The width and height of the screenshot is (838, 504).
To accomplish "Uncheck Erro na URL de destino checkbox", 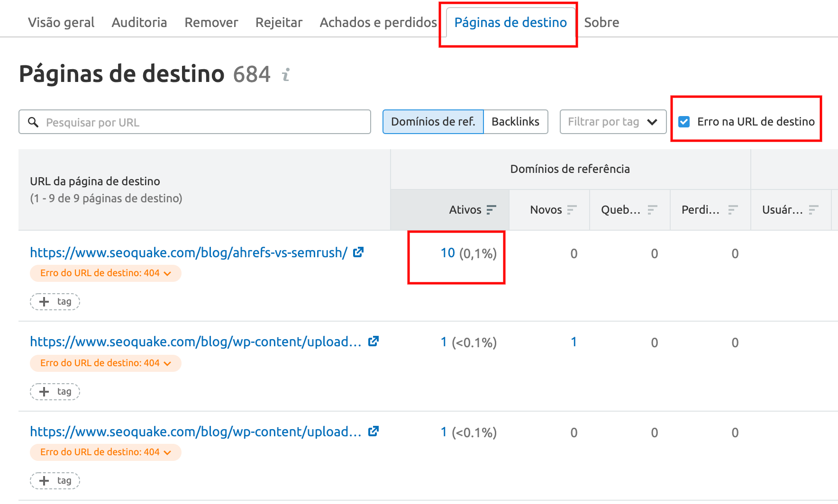I will [x=684, y=122].
